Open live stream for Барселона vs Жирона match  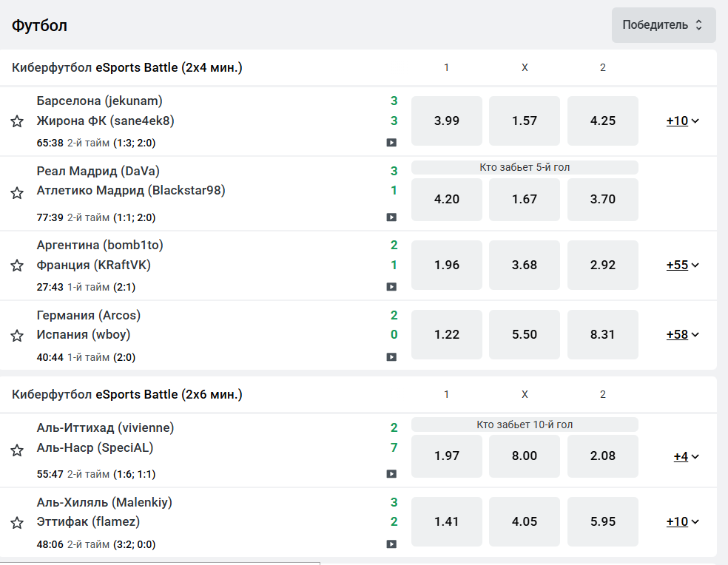(x=391, y=143)
